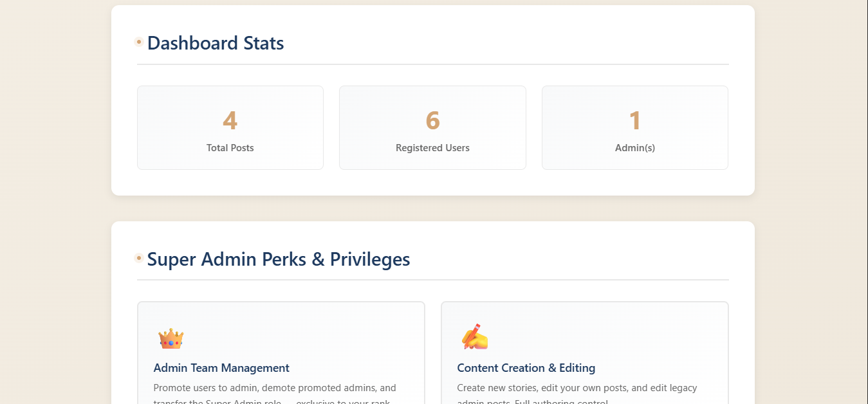
Task: Click the Admin(s) label
Action: [635, 148]
